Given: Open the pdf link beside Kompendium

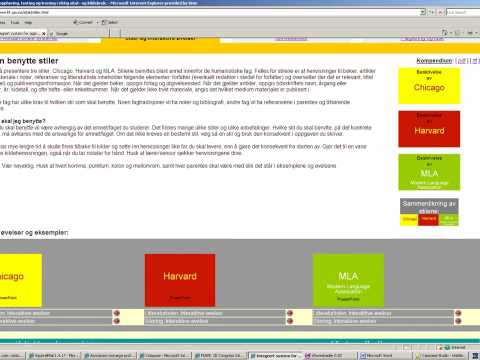Looking at the screenshot, I should (x=462, y=61).
